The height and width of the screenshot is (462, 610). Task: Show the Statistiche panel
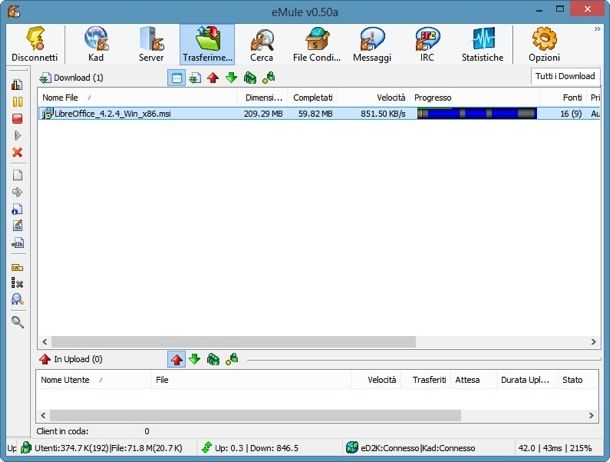(482, 44)
